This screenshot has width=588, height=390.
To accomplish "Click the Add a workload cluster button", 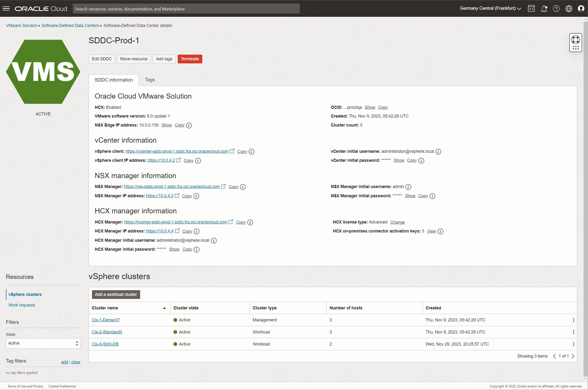I will pyautogui.click(x=116, y=294).
